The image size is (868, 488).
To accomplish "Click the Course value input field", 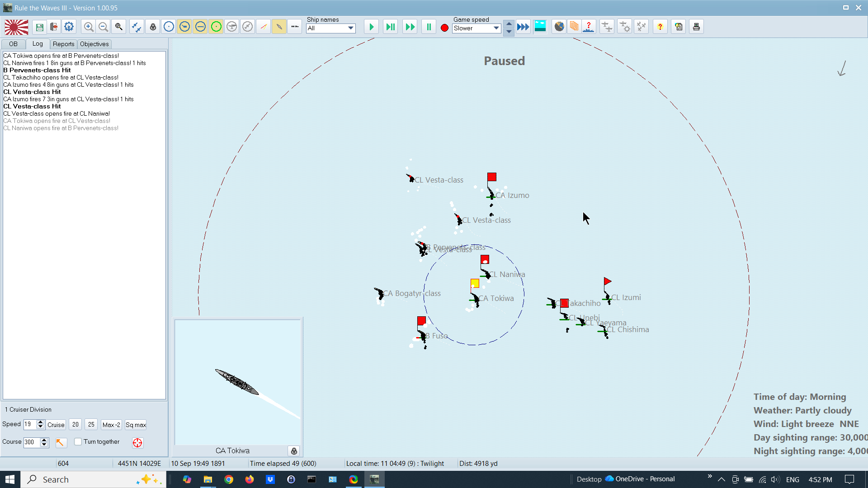I will pos(32,442).
